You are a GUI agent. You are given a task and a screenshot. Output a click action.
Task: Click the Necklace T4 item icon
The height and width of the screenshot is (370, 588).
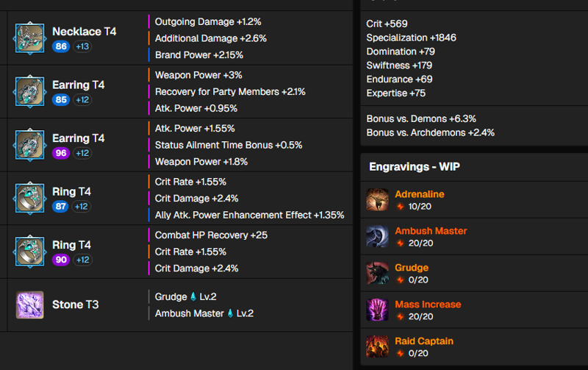coord(29,38)
